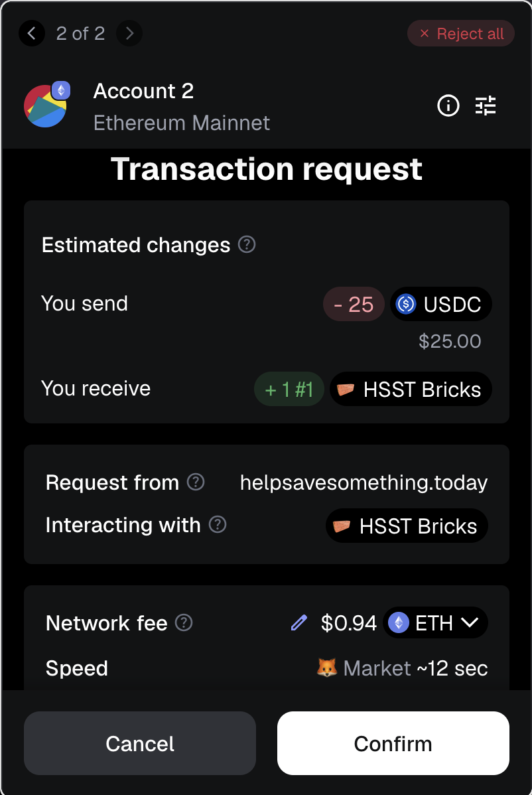Click the -25 send amount badge
Viewport: 532px width, 795px height.
[354, 305]
